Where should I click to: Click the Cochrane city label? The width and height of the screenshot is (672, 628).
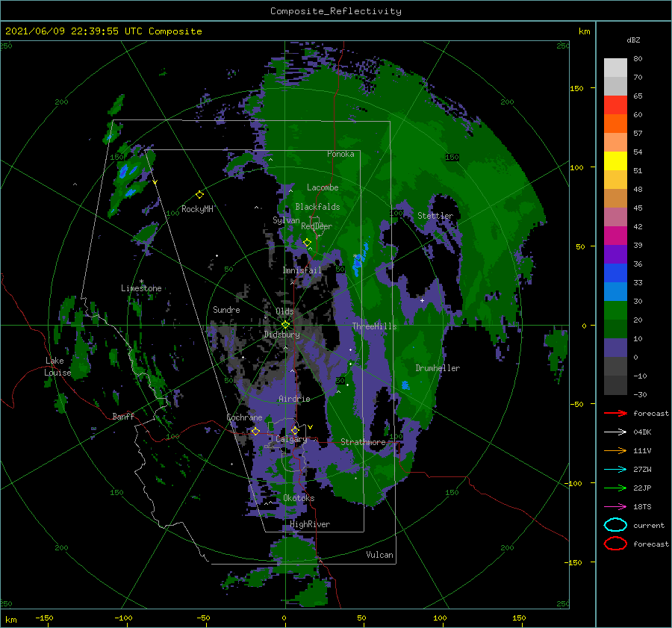tap(244, 417)
